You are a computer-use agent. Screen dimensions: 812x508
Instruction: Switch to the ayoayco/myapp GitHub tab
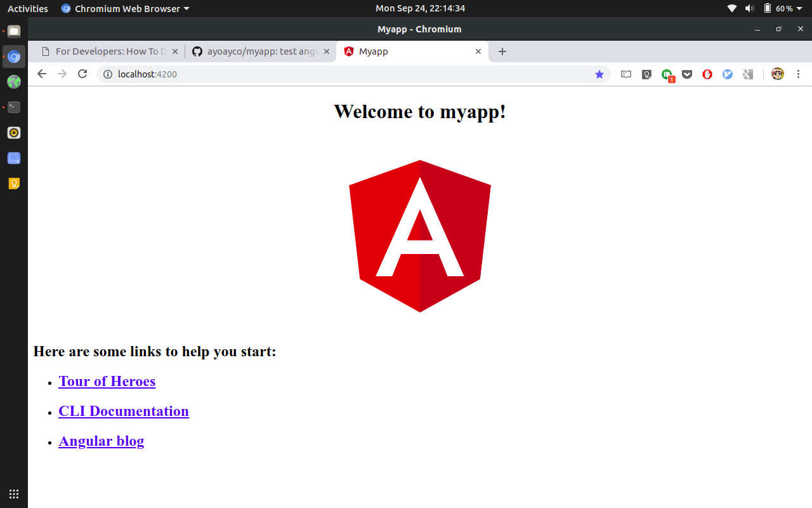pyautogui.click(x=261, y=51)
